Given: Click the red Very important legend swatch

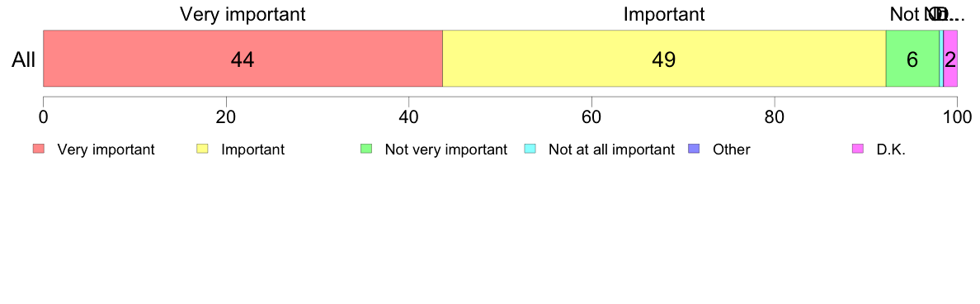Looking at the screenshot, I should (x=39, y=149).
